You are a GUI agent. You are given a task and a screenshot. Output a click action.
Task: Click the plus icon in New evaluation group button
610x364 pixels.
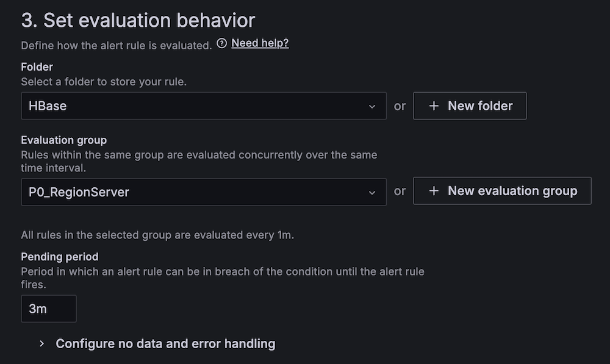click(x=433, y=190)
